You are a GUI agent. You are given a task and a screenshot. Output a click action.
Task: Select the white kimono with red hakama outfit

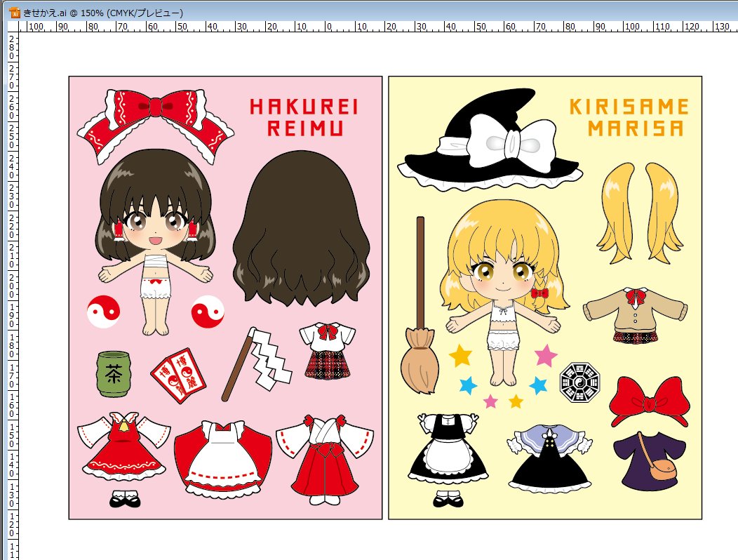tap(325, 460)
